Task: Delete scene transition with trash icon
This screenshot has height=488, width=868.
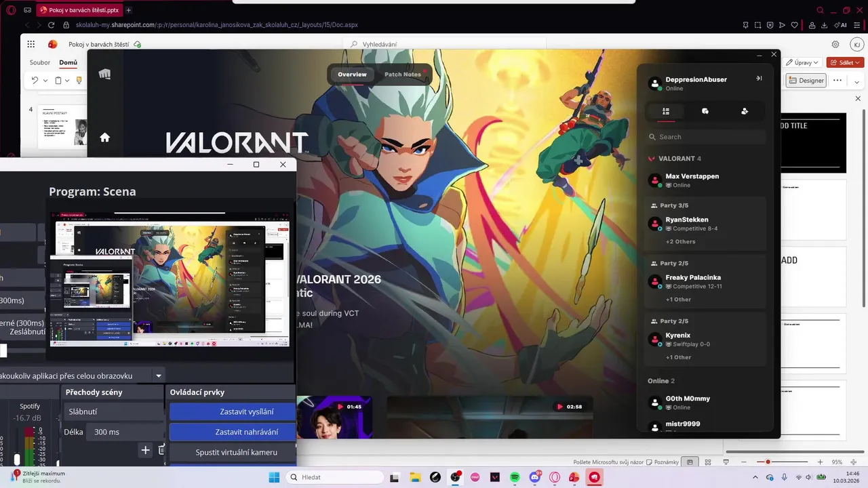Action: coord(161,450)
